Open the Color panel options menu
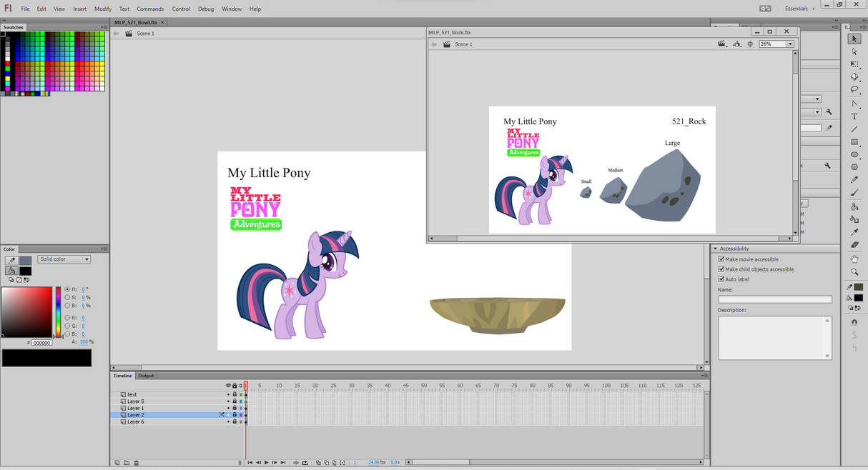The width and height of the screenshot is (868, 470). 104,249
